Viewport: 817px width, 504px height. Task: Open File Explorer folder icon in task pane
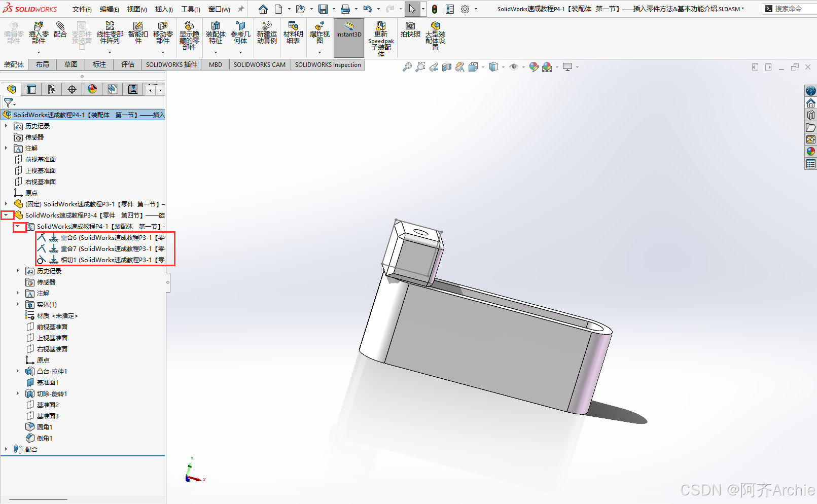click(811, 127)
